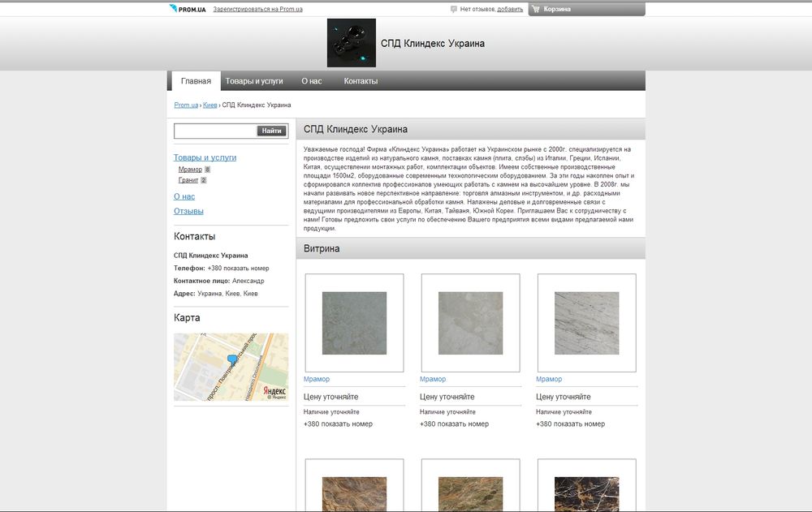Open the Корзина shopping cart icon
This screenshot has height=512, width=812.
tap(536, 9)
